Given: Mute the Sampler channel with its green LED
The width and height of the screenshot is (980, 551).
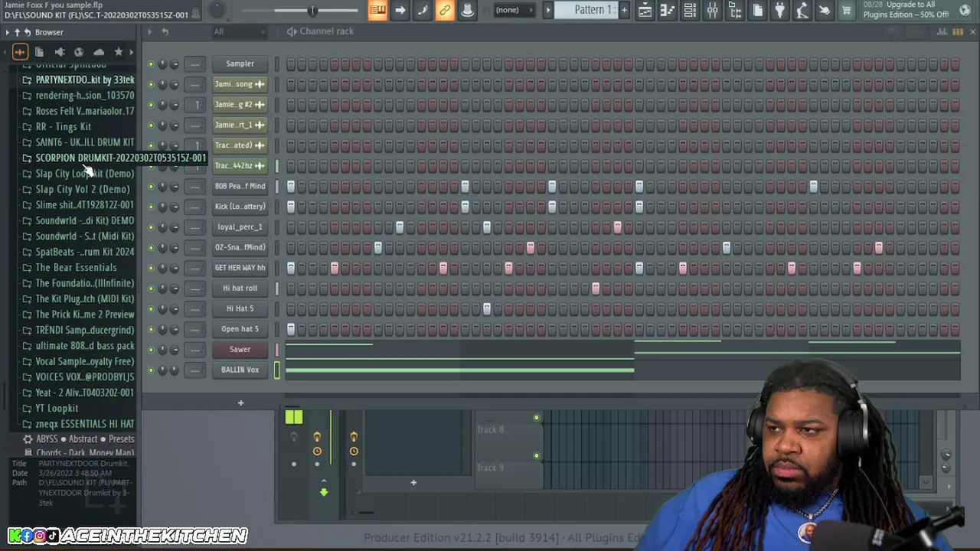Looking at the screenshot, I should click(151, 64).
